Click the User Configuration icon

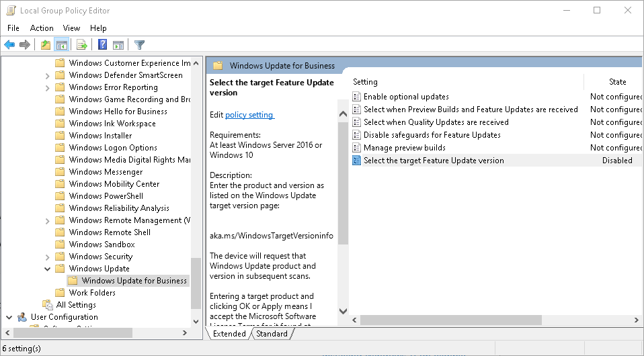tap(22, 317)
